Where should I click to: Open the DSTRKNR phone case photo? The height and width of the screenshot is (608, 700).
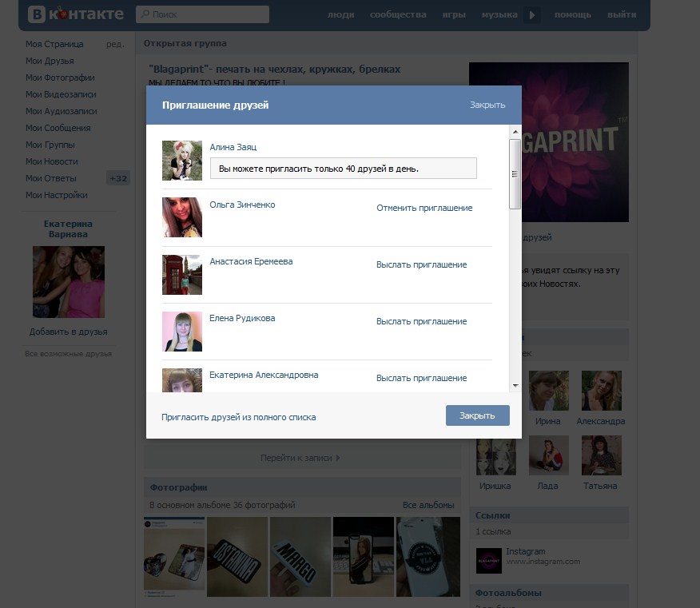237,557
